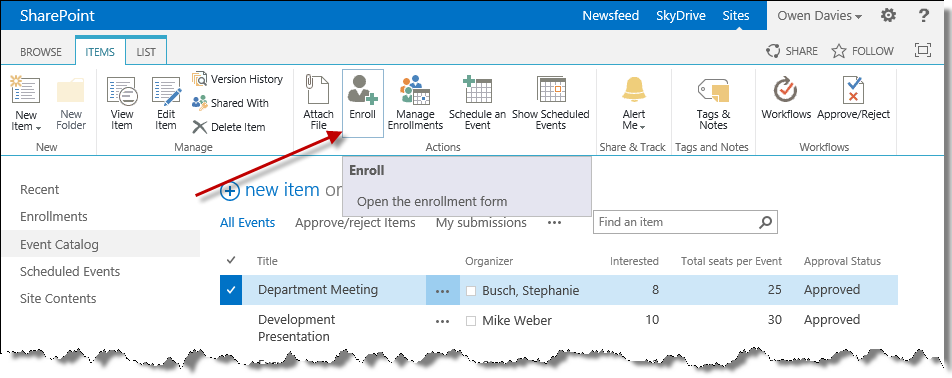Expand the New Item dropdown arrow
The image size is (952, 378).
[x=39, y=128]
